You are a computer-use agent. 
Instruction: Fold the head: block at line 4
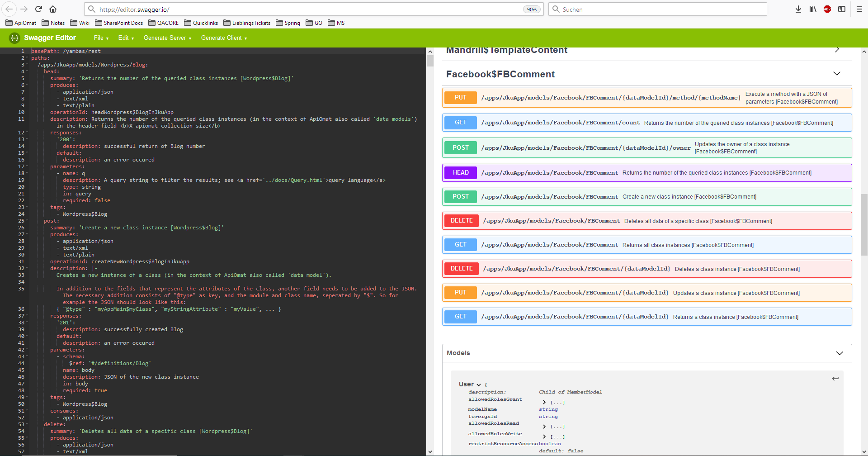27,71
